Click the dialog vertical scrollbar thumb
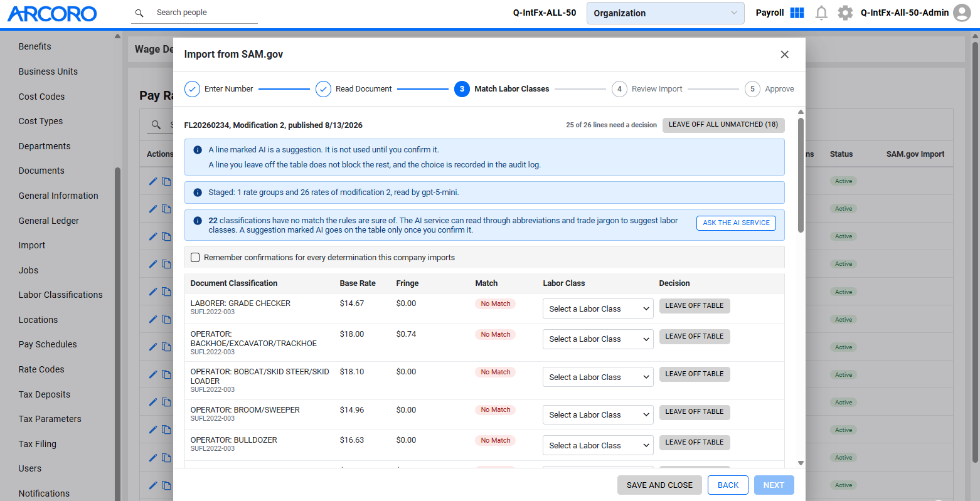The image size is (980, 501). pyautogui.click(x=801, y=175)
